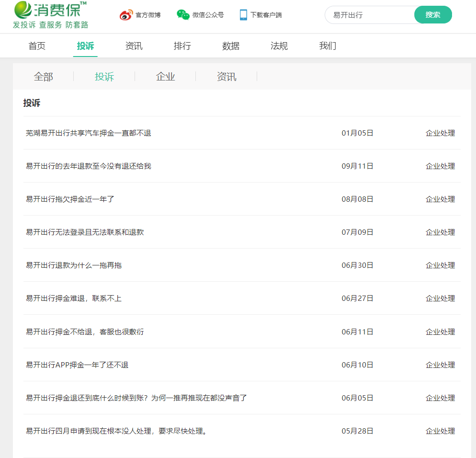Click 企业处理 status in the 05月28日 row
This screenshot has height=458, width=476.
(440, 431)
